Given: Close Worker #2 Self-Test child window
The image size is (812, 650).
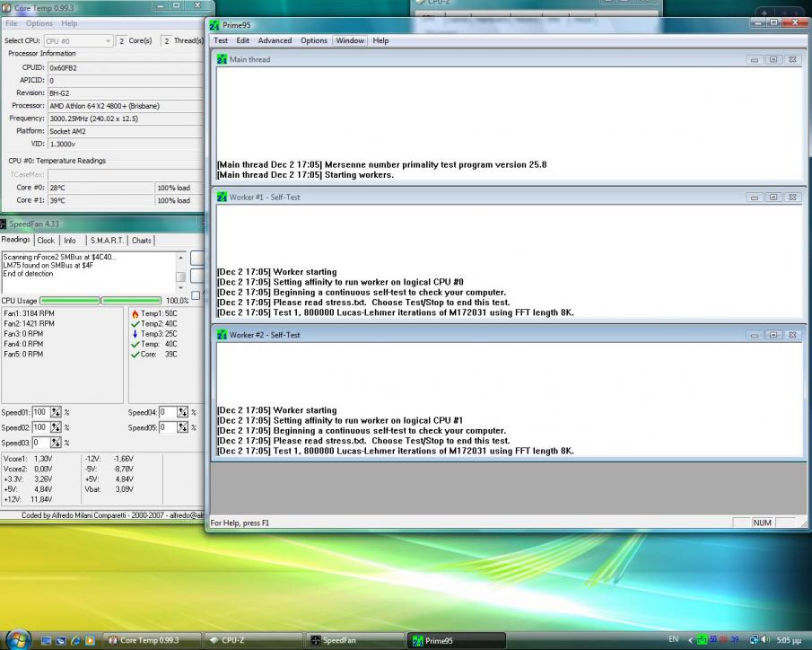Looking at the screenshot, I should pyautogui.click(x=792, y=335).
